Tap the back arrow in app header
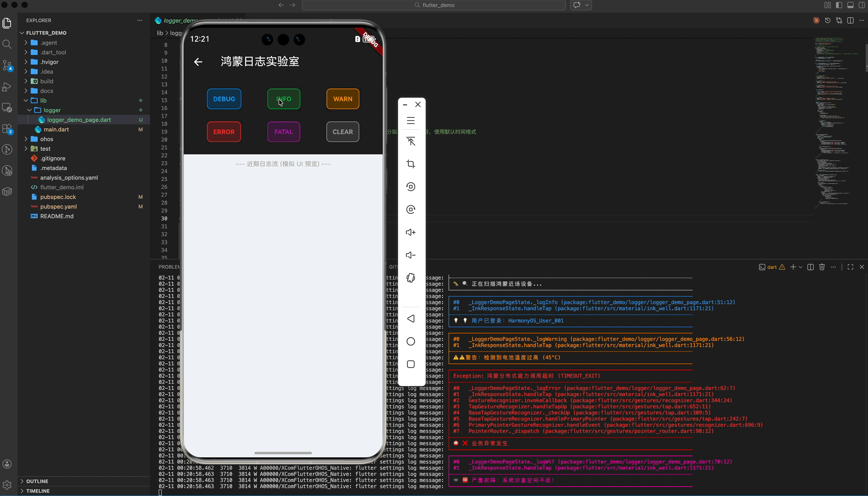This screenshot has width=868, height=496. coord(198,62)
